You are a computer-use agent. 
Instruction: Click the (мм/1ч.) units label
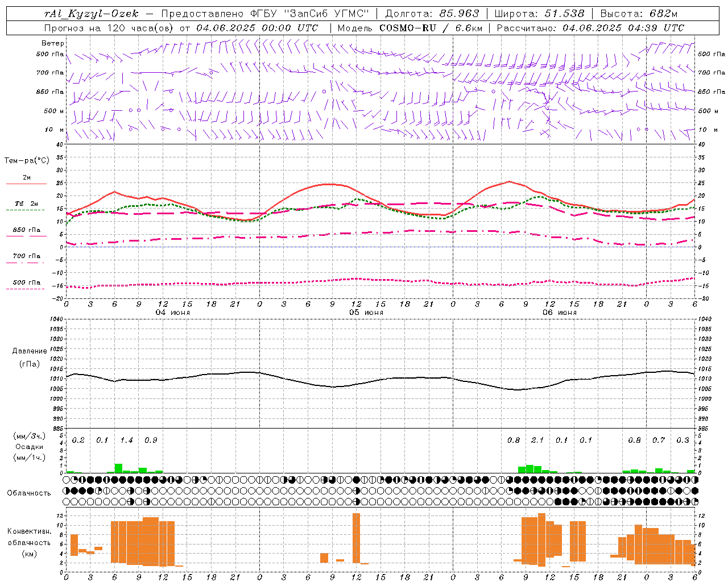point(29,458)
